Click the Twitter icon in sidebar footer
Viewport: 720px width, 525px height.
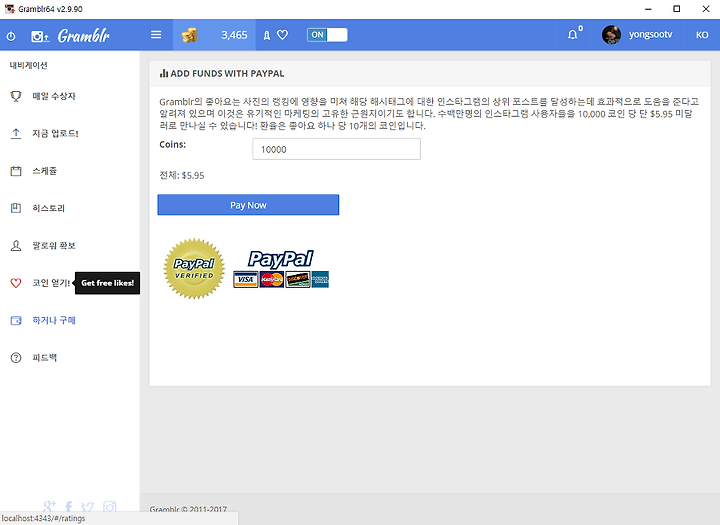tap(87, 507)
